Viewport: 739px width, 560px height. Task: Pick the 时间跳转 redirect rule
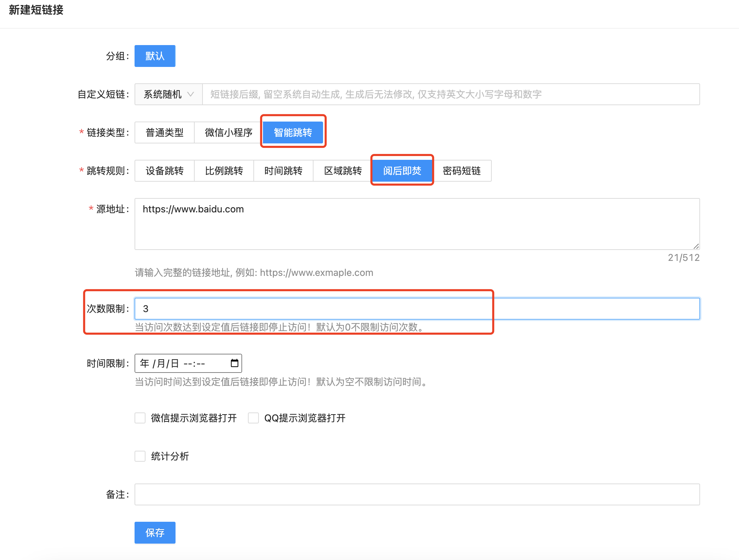[283, 171]
